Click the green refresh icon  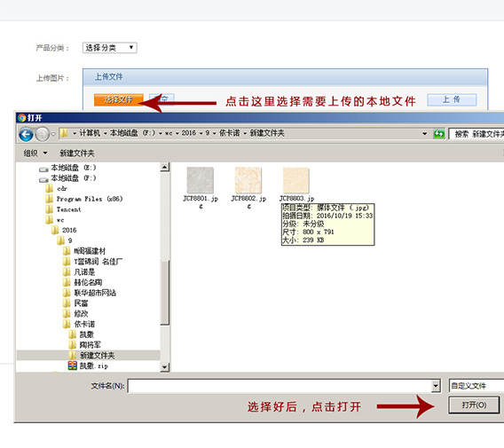coord(438,134)
